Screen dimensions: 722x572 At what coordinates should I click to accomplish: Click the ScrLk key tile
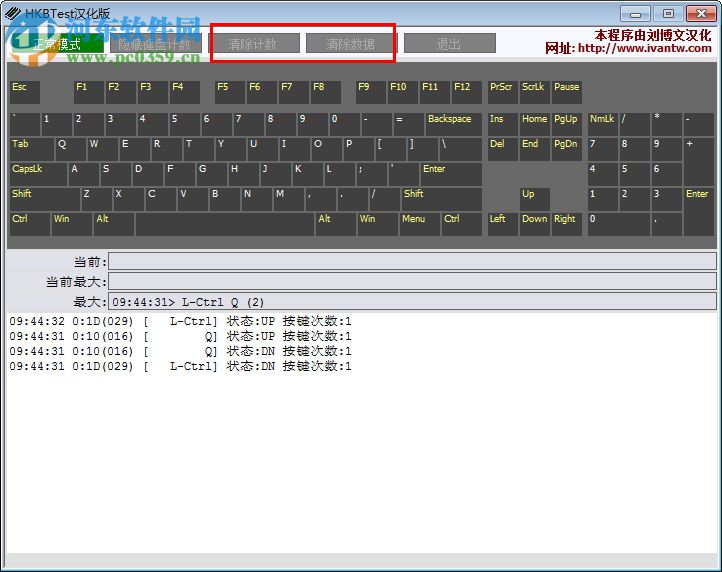pos(535,92)
